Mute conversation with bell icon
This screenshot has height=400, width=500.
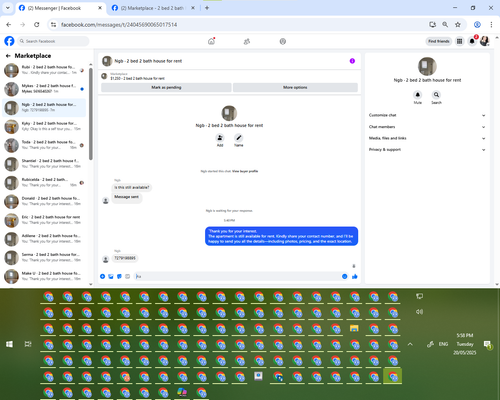tap(418, 95)
